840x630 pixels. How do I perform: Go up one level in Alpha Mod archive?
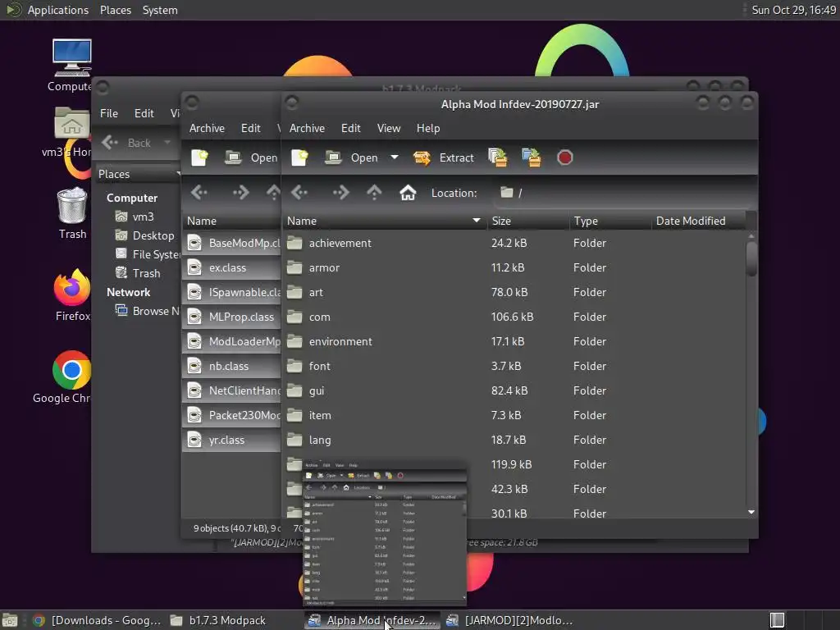tap(374, 192)
